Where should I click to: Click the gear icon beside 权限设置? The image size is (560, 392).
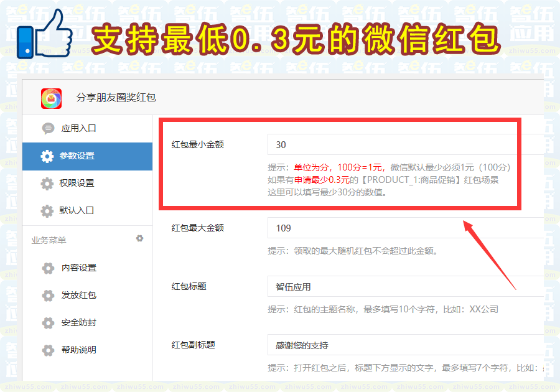47,184
